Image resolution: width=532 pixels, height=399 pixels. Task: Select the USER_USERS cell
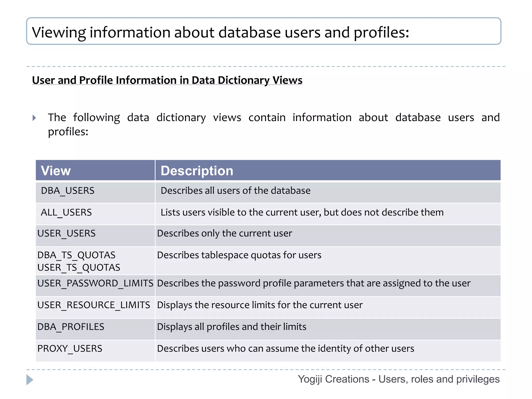pos(95,236)
